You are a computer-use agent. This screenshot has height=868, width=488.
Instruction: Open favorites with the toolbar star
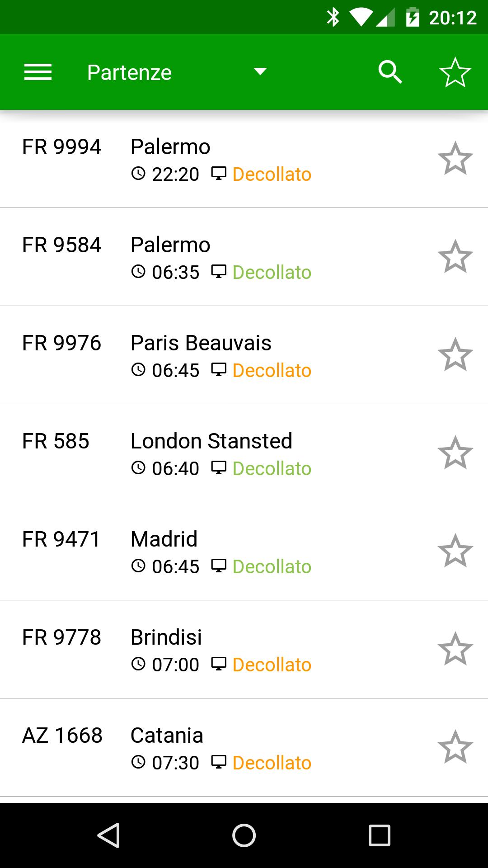(455, 72)
